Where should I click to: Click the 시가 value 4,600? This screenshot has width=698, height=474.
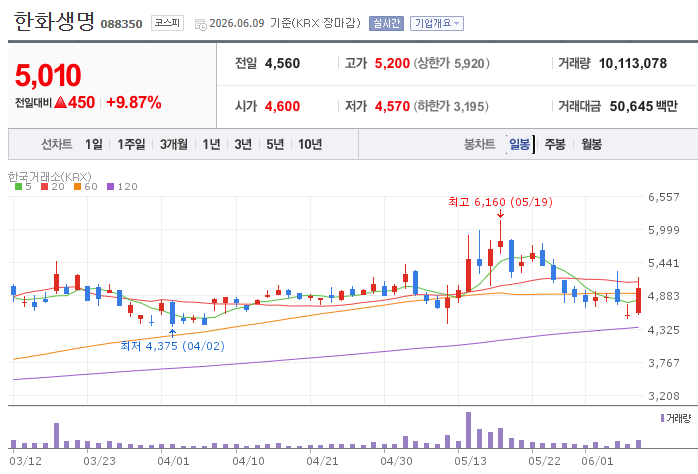(x=282, y=106)
